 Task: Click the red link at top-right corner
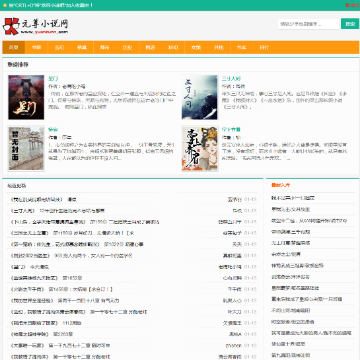pyautogui.click(x=352, y=5)
